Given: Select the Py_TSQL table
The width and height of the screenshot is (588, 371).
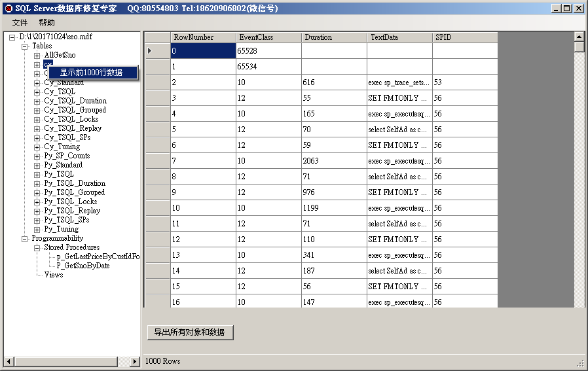Looking at the screenshot, I should point(59,174).
